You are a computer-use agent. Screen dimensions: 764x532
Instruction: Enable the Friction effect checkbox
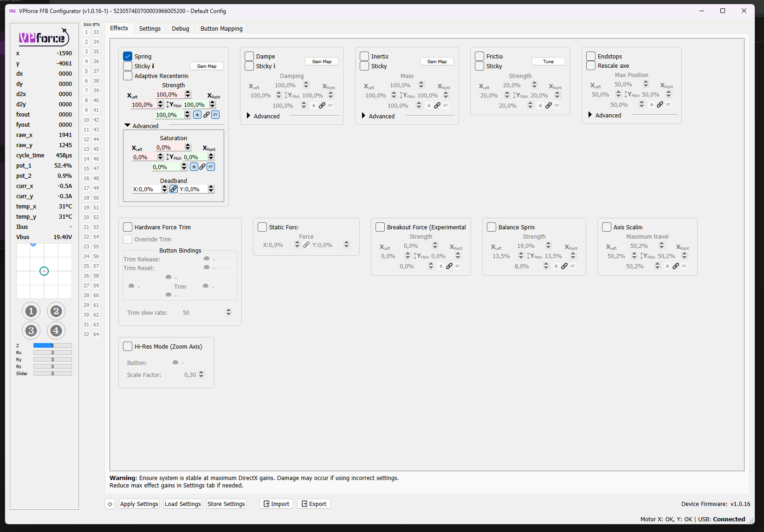pyautogui.click(x=479, y=56)
